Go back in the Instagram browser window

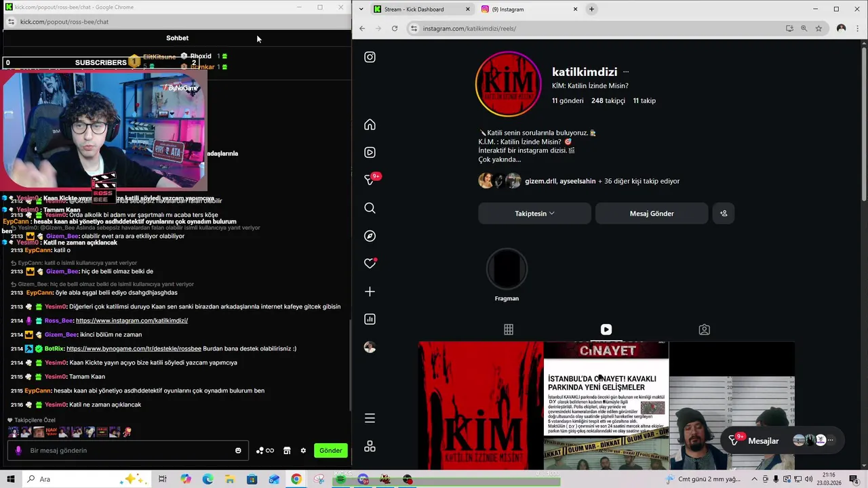pyautogui.click(x=362, y=28)
